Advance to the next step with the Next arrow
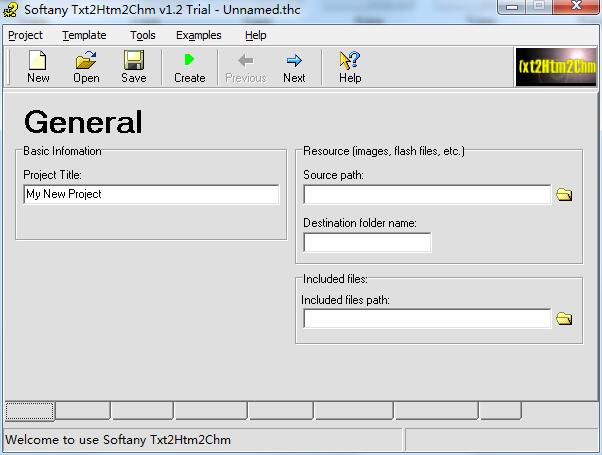The image size is (602, 455). (294, 67)
